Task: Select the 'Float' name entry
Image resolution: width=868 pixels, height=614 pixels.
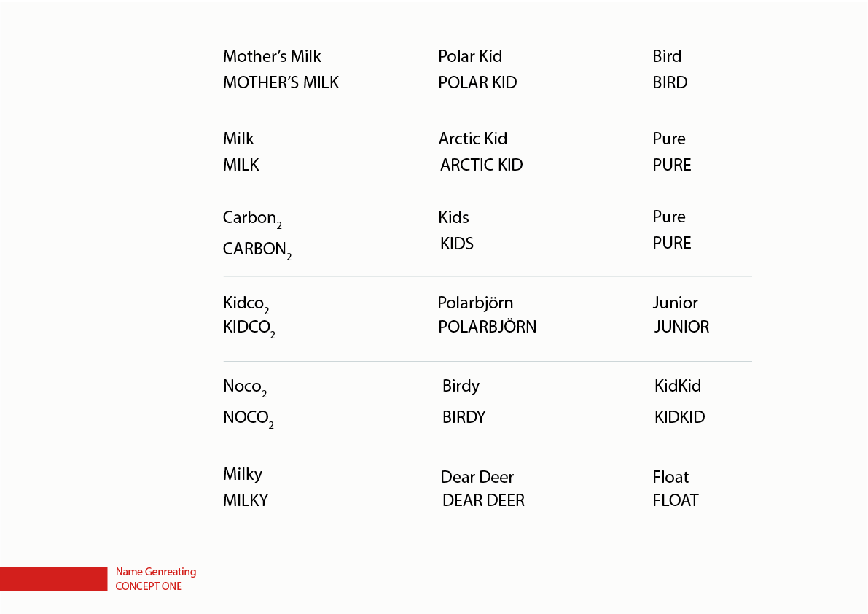Action: (670, 477)
